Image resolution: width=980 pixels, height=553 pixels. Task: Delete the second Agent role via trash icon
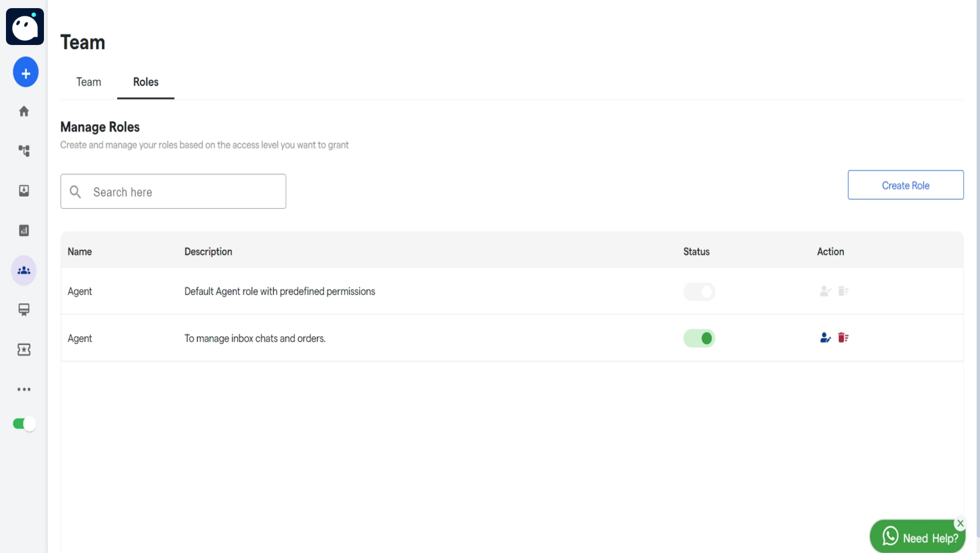point(844,337)
